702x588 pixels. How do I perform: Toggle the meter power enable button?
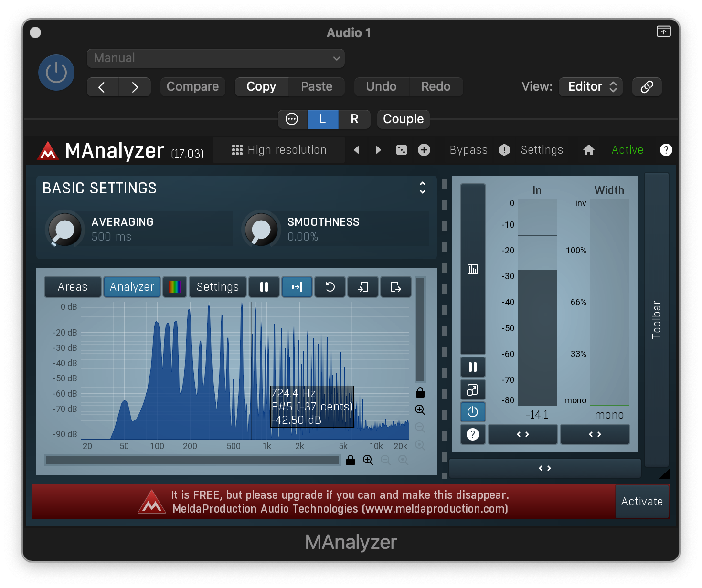(473, 412)
